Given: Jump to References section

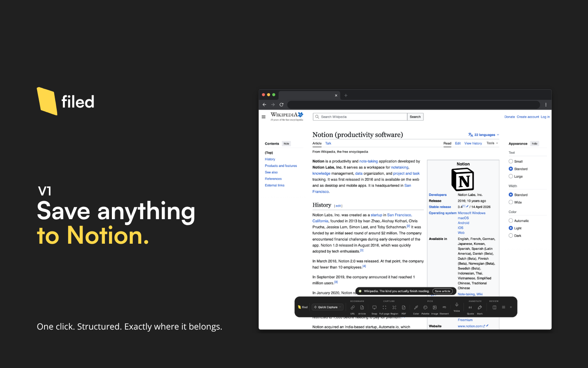Looking at the screenshot, I should 273,179.
